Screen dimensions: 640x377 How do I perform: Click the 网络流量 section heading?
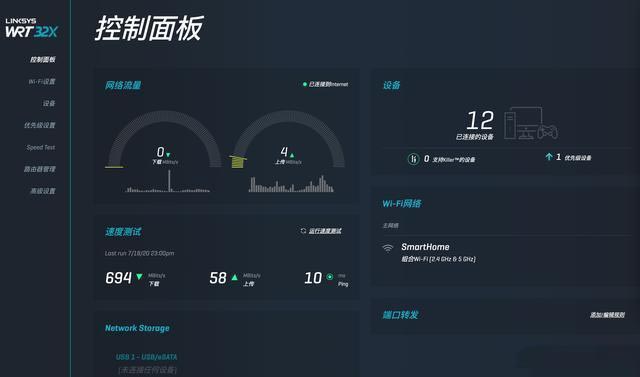[123, 85]
